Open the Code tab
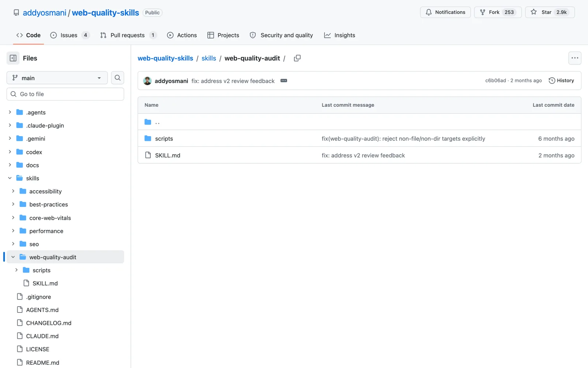Image resolution: width=588 pixels, height=368 pixels. coord(28,35)
